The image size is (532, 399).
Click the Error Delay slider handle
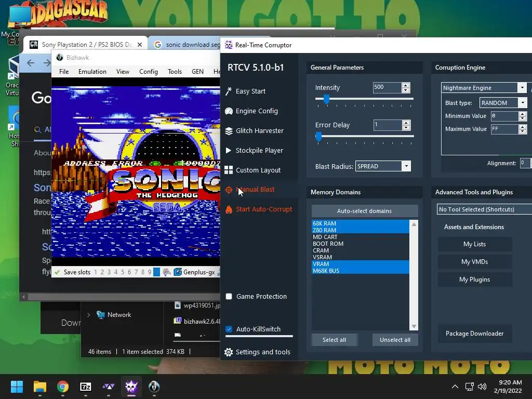click(318, 137)
